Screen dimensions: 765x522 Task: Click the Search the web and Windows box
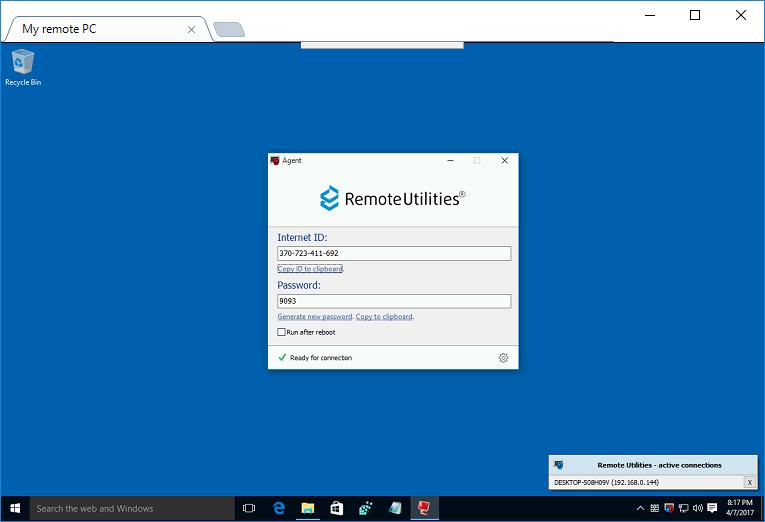point(132,508)
